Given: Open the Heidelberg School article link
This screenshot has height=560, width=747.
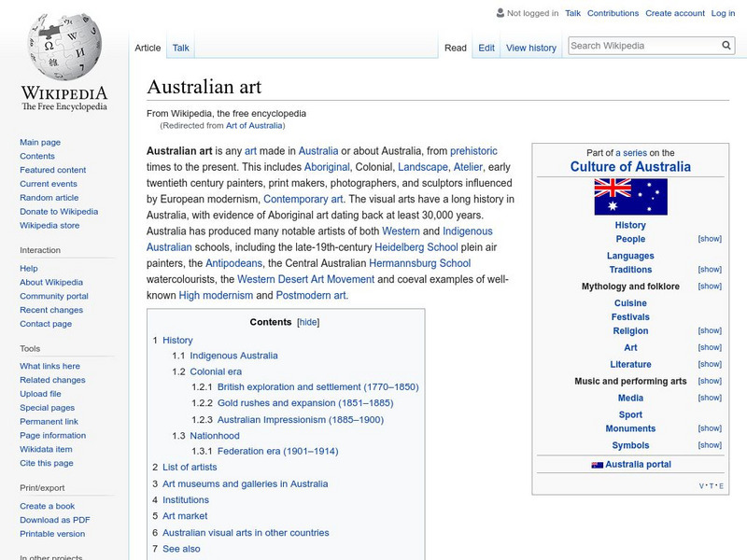Looking at the screenshot, I should click(416, 247).
